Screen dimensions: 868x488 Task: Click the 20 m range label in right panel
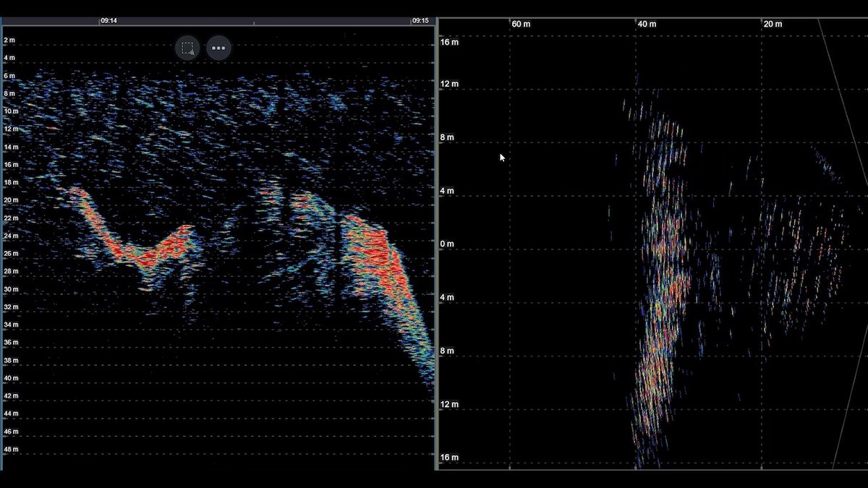tap(773, 24)
